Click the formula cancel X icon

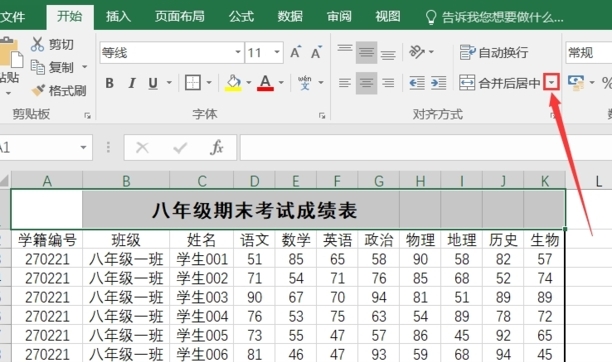coord(142,148)
